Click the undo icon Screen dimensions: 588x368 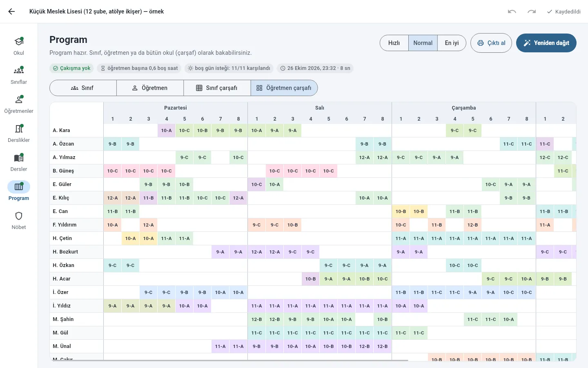click(x=512, y=11)
